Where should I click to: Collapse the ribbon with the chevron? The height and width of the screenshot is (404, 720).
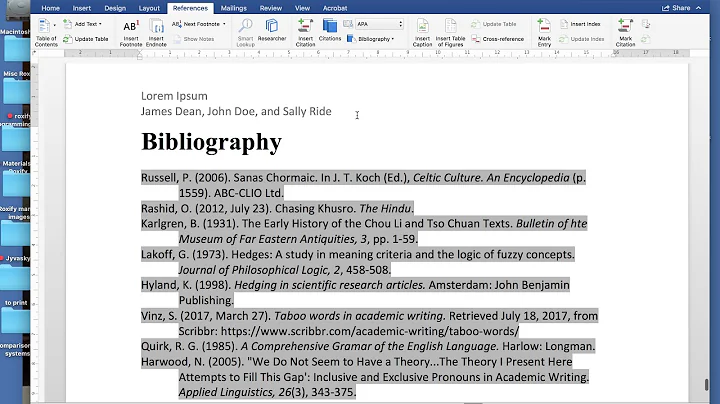tap(698, 8)
